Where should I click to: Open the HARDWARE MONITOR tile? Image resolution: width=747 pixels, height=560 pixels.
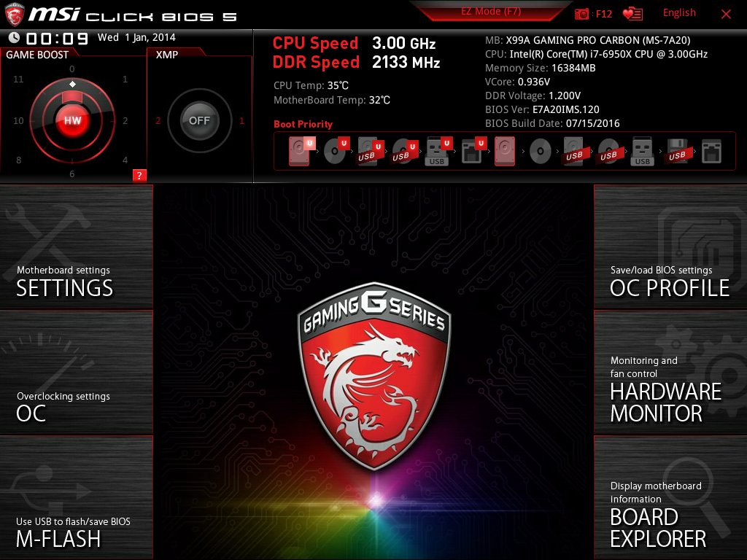[x=670, y=373]
